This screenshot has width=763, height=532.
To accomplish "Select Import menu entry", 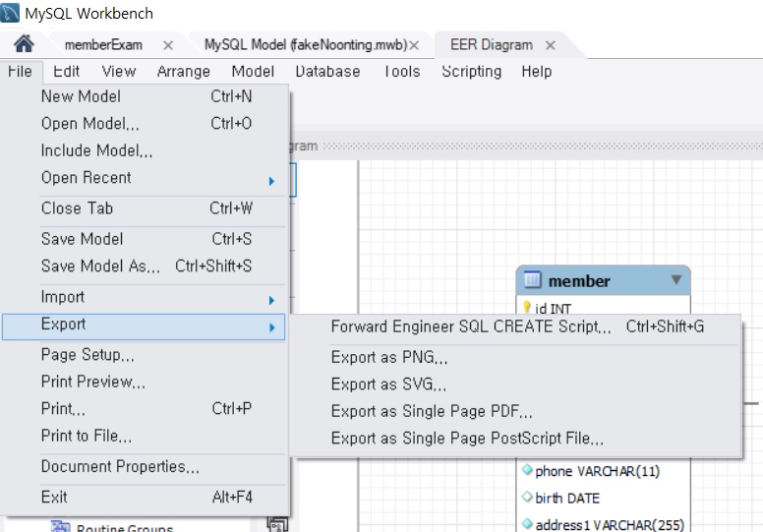I will click(144, 297).
